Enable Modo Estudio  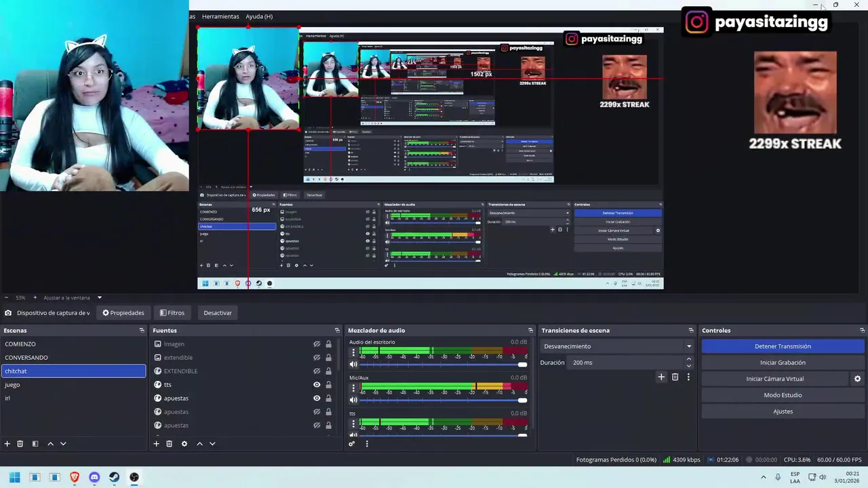(x=783, y=395)
